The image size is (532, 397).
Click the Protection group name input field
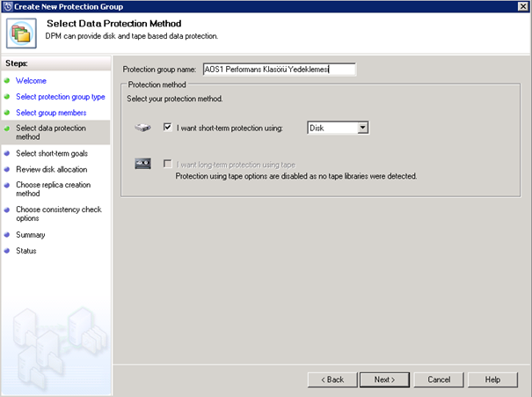pyautogui.click(x=280, y=70)
